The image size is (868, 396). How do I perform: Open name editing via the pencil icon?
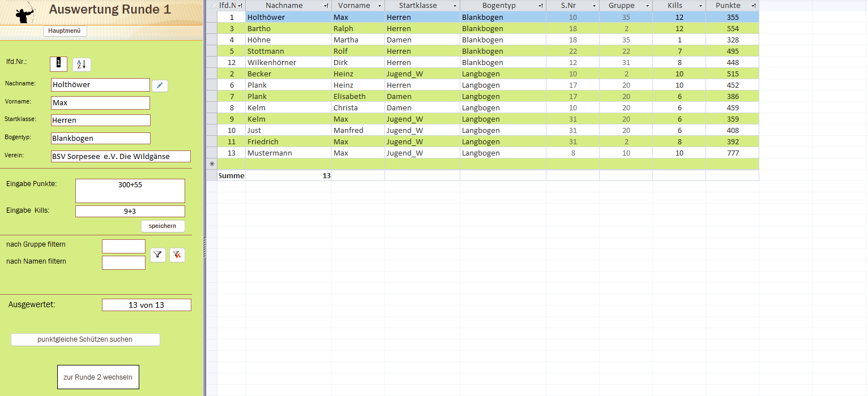point(160,85)
